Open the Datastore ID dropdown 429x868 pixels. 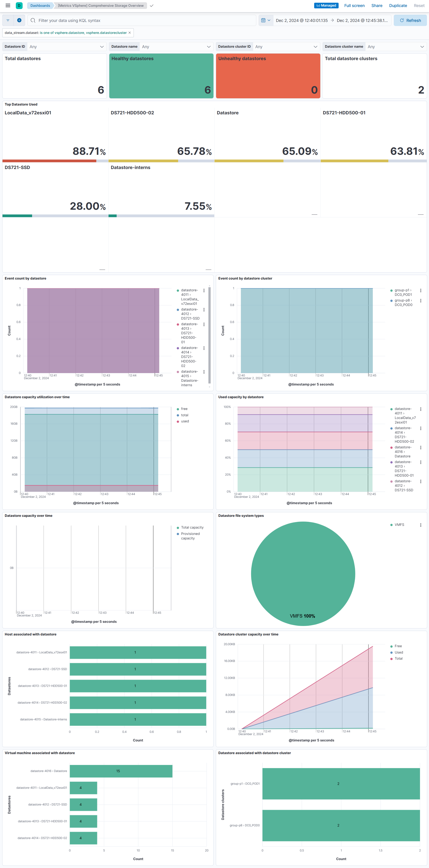tap(66, 47)
